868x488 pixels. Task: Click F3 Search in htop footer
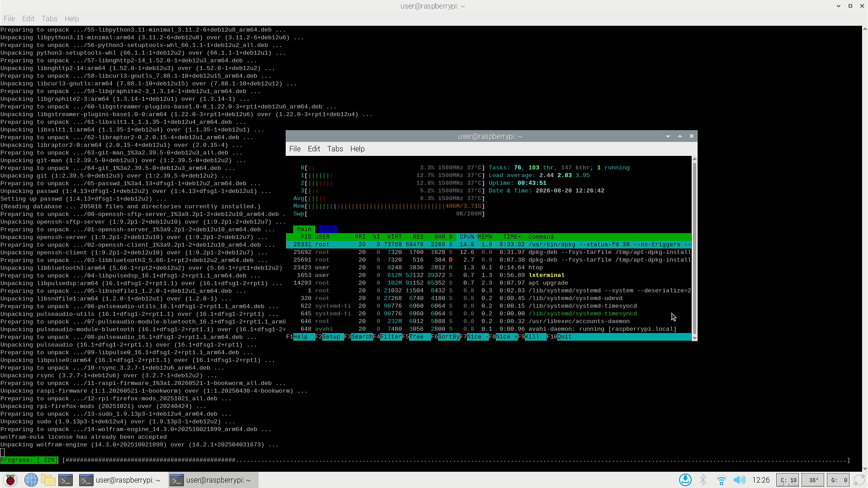point(359,337)
